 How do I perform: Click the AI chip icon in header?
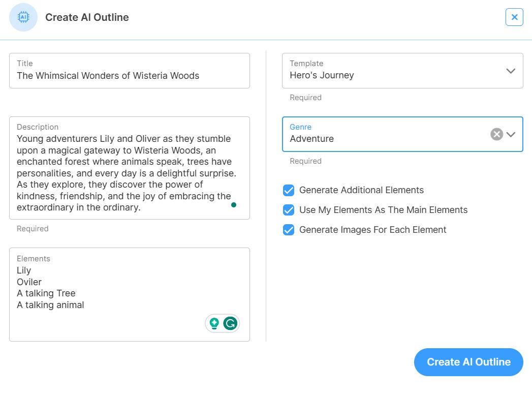click(23, 17)
